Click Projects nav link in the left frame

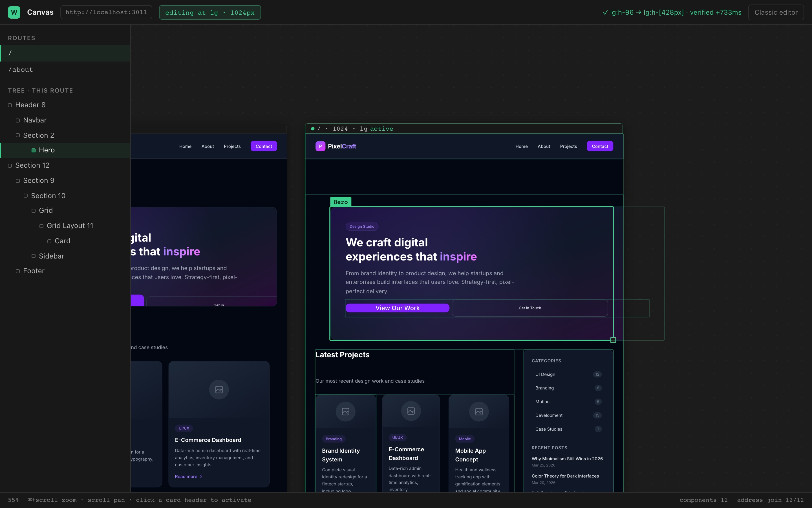tap(232, 146)
